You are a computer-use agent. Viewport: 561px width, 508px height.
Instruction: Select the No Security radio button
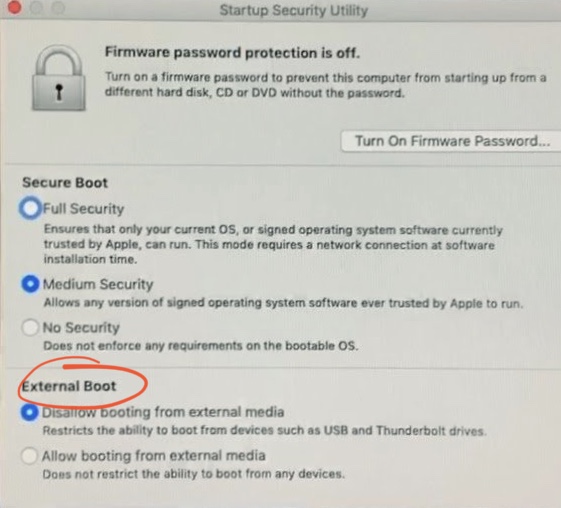(x=30, y=327)
